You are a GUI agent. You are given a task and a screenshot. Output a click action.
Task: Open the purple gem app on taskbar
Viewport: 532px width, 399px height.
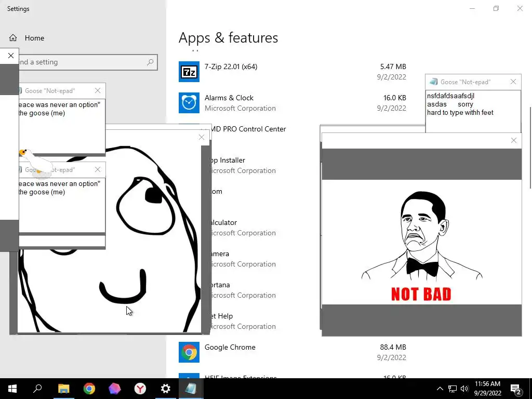[x=115, y=389]
